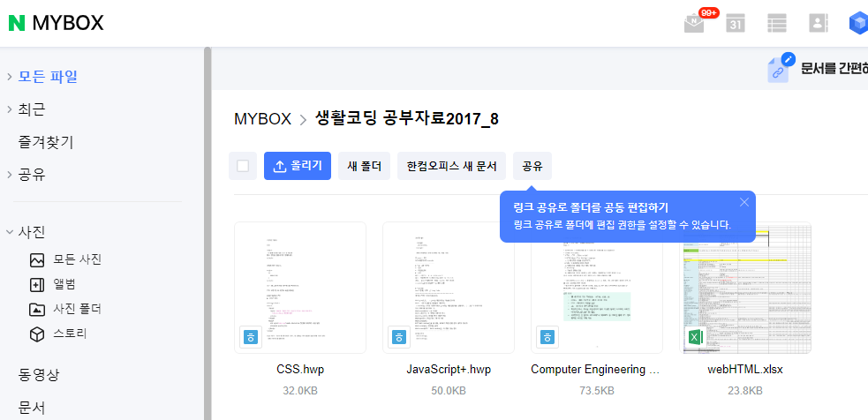Click the 공유 toolbar button
Viewport: 868px width, 420px height.
click(532, 166)
